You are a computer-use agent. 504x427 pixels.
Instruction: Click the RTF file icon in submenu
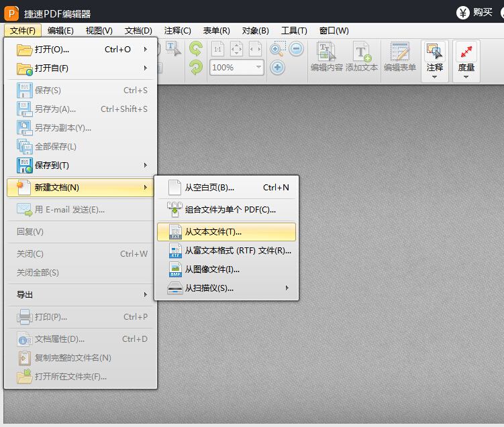pyautogui.click(x=175, y=251)
